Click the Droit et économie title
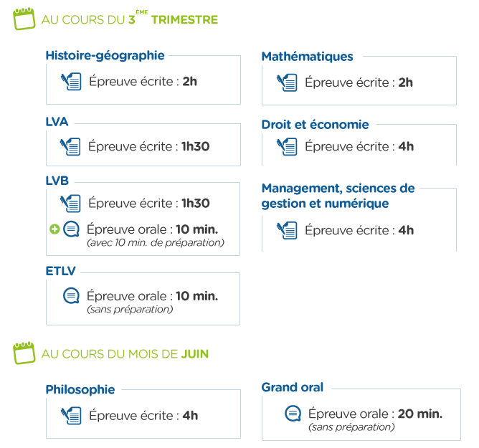This screenshot has height=448, width=479. click(316, 125)
